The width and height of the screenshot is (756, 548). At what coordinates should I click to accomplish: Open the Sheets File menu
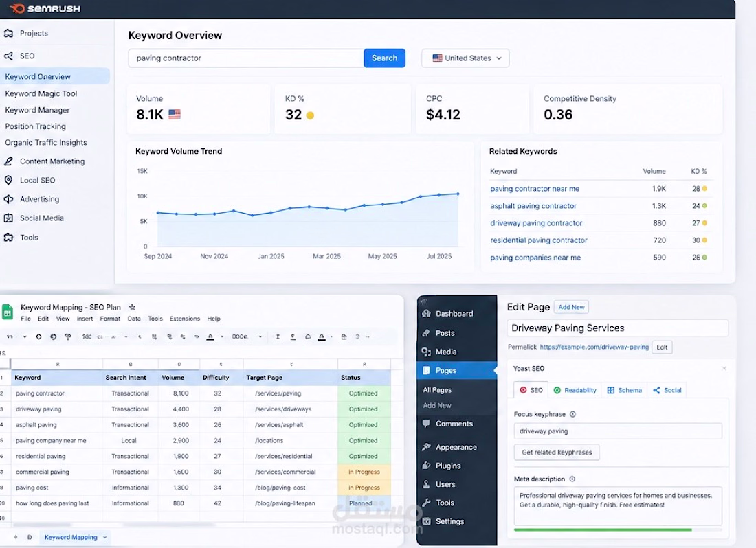coord(25,319)
